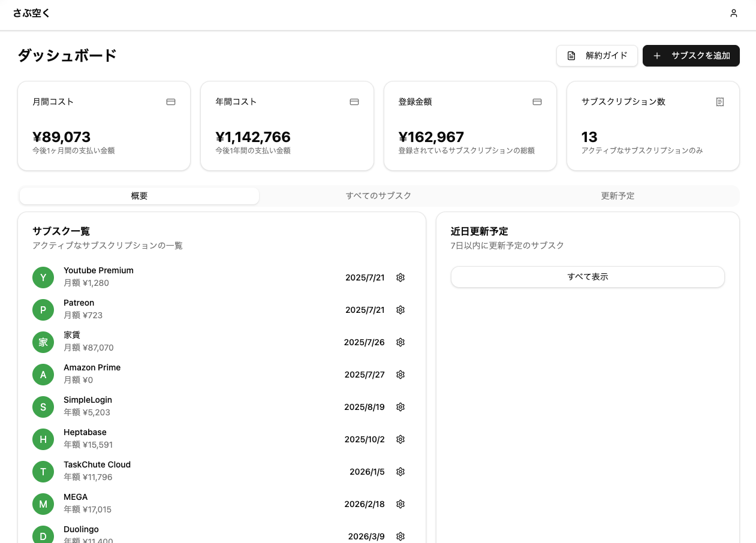Image resolution: width=756 pixels, height=543 pixels.
Task: Click the A avatar for Amazon Prime
Action: (43, 375)
